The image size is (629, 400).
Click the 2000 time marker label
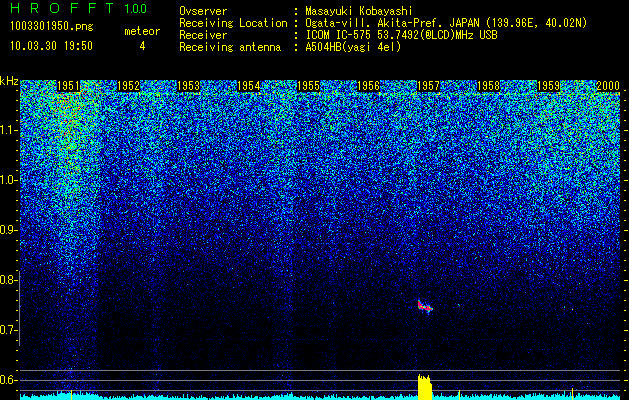(608, 86)
